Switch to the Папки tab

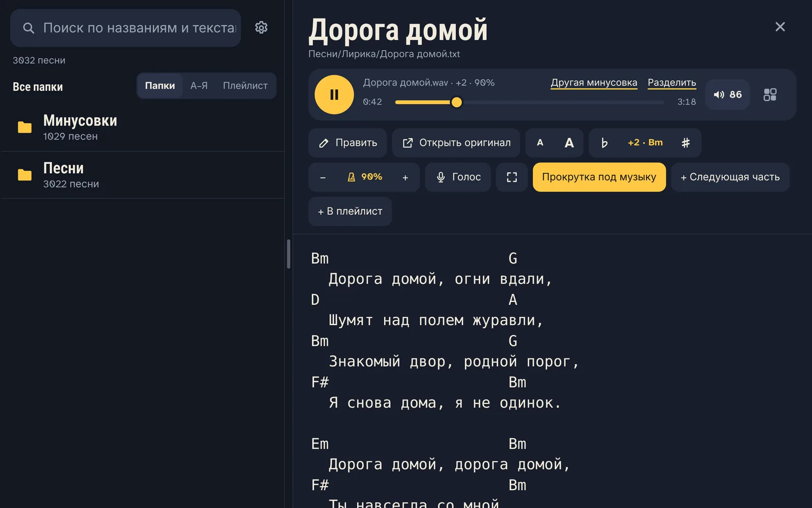(160, 85)
